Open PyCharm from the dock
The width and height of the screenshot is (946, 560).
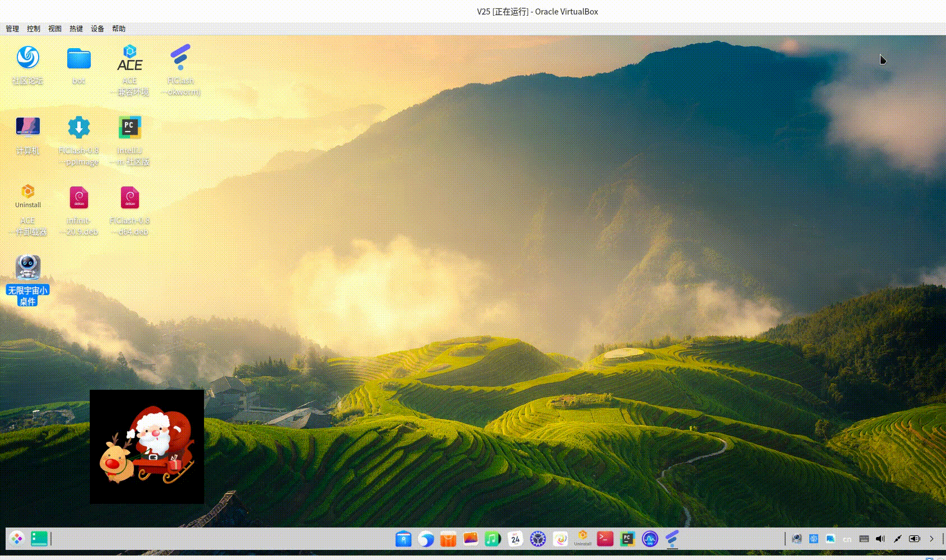628,539
